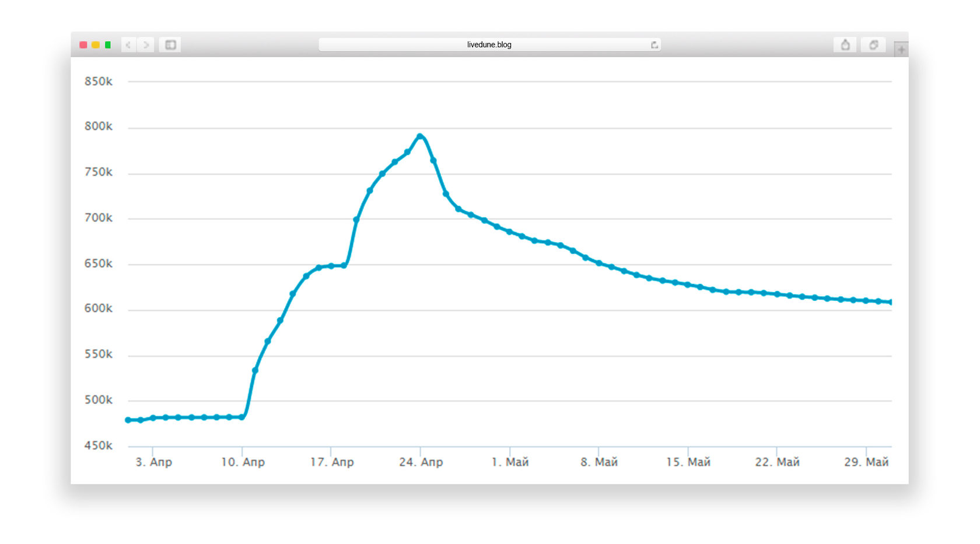Click the 1. Май x-axis label
Viewport: 980px width, 544px height.
tap(510, 462)
